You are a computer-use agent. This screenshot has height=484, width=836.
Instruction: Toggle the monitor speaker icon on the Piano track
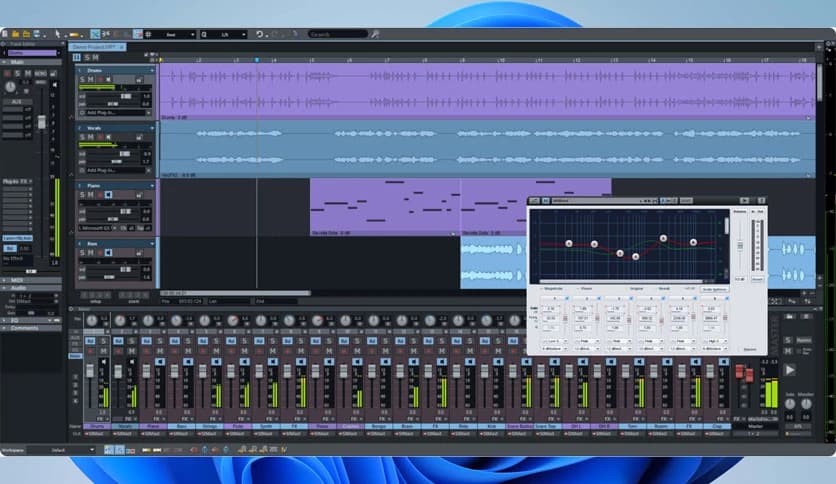click(109, 195)
